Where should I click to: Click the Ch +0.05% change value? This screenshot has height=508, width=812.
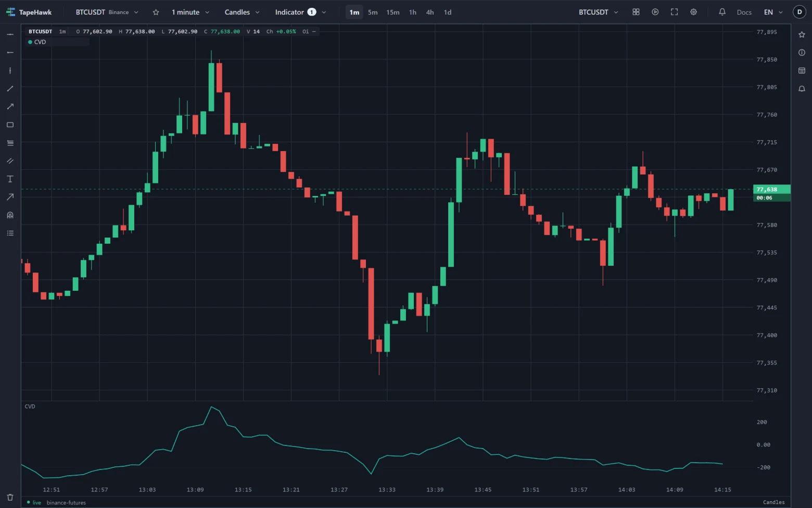pos(281,32)
